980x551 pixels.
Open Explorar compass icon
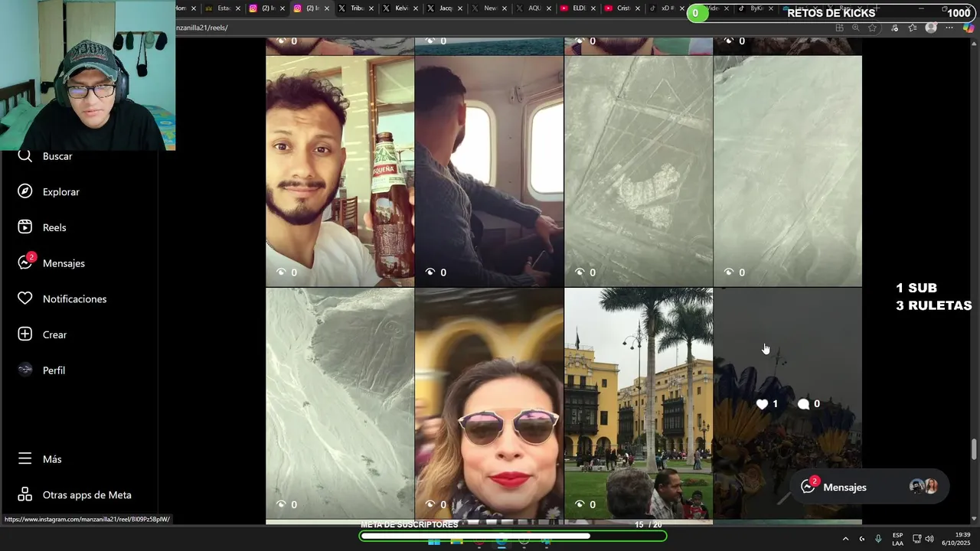(x=25, y=191)
